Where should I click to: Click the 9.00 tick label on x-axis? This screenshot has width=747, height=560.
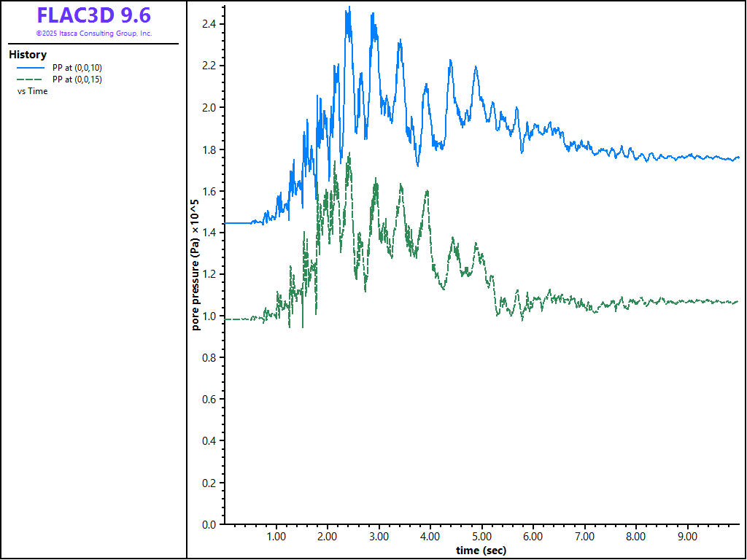(x=687, y=537)
